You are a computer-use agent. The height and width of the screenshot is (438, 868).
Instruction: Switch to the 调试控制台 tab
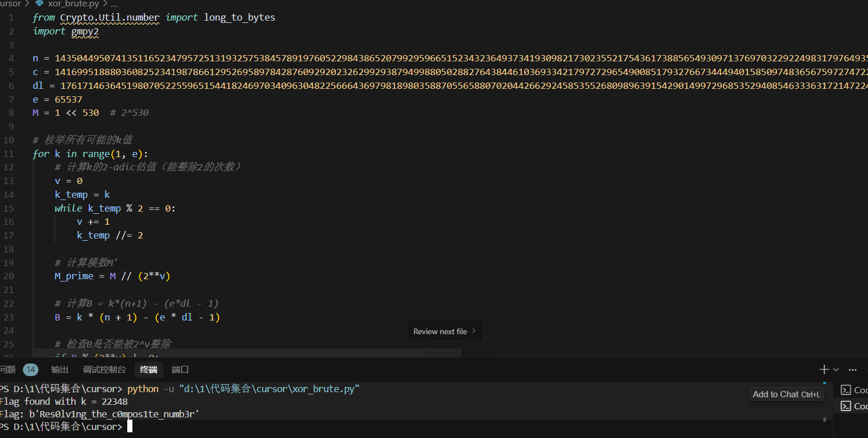pos(104,370)
